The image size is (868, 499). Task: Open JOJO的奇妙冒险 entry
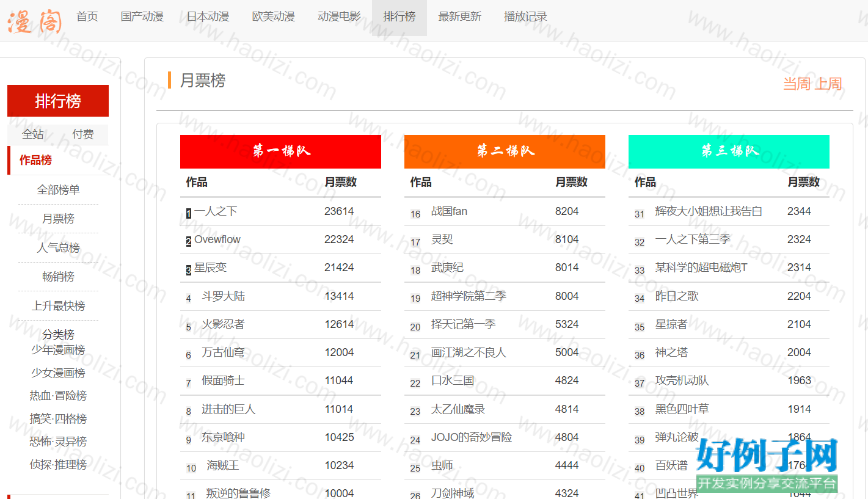pos(472,437)
